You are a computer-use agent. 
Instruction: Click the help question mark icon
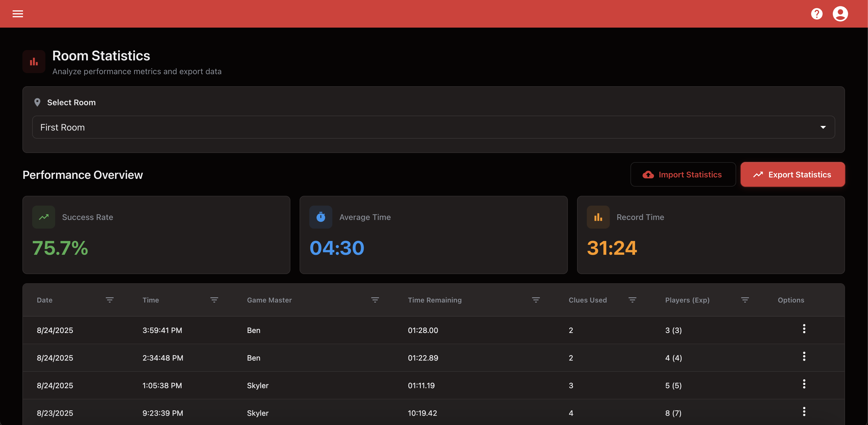click(x=817, y=14)
